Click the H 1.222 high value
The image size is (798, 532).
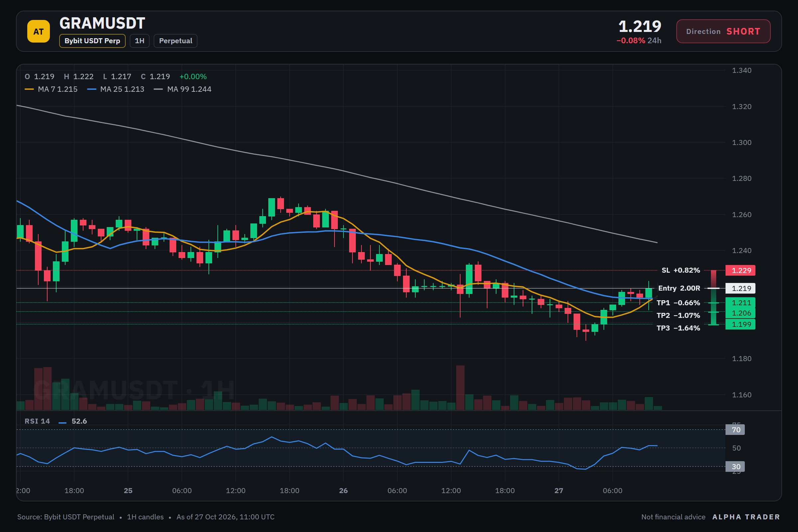click(x=79, y=77)
